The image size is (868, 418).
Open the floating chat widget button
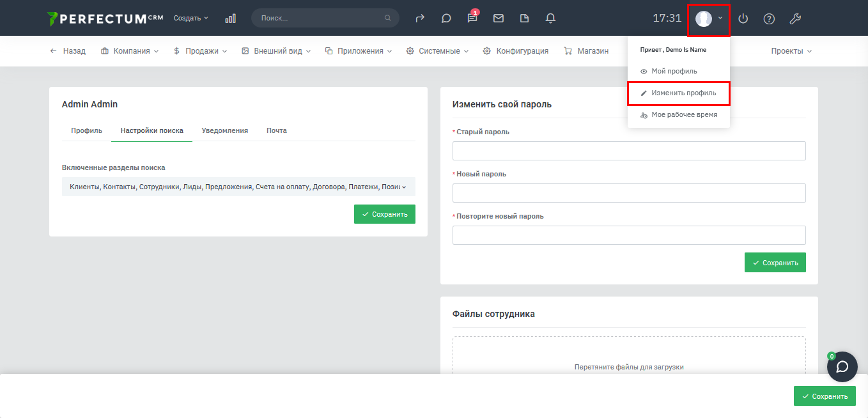(x=842, y=367)
